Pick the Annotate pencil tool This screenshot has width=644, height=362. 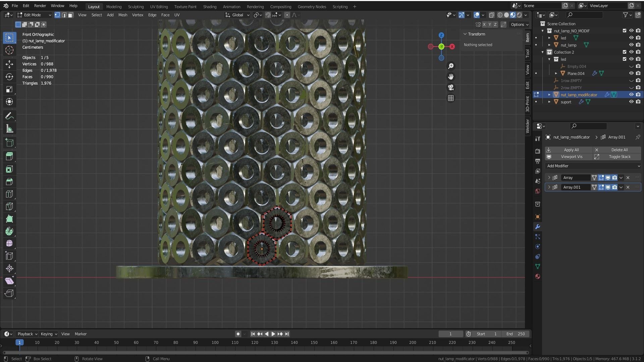(x=9, y=116)
